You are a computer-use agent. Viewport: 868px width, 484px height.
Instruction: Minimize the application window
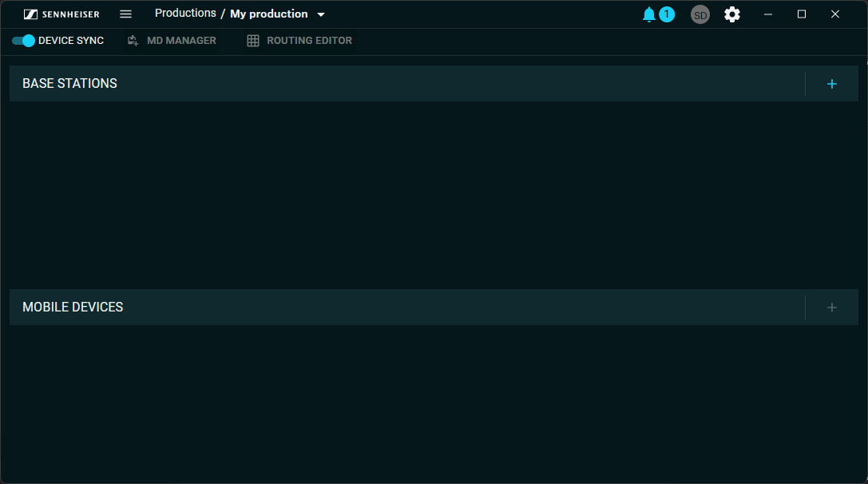click(768, 14)
